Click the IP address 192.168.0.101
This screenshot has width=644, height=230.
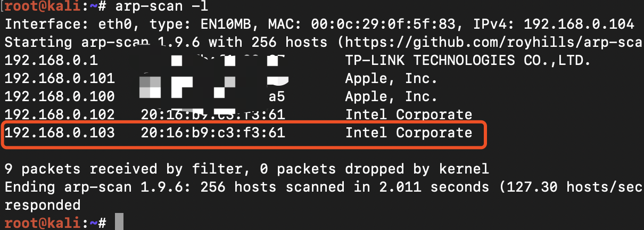coord(60,79)
